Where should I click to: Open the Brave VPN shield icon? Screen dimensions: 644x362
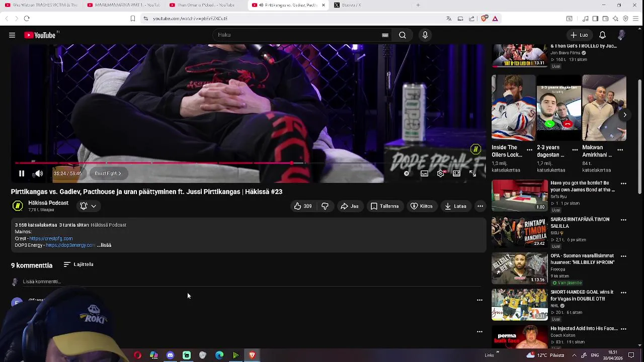click(x=625, y=19)
